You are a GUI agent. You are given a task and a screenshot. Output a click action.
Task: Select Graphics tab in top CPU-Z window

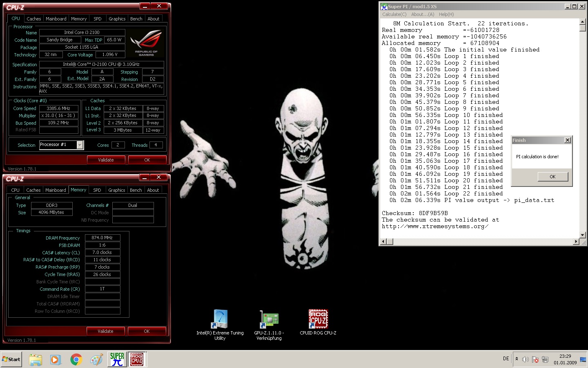tap(117, 19)
